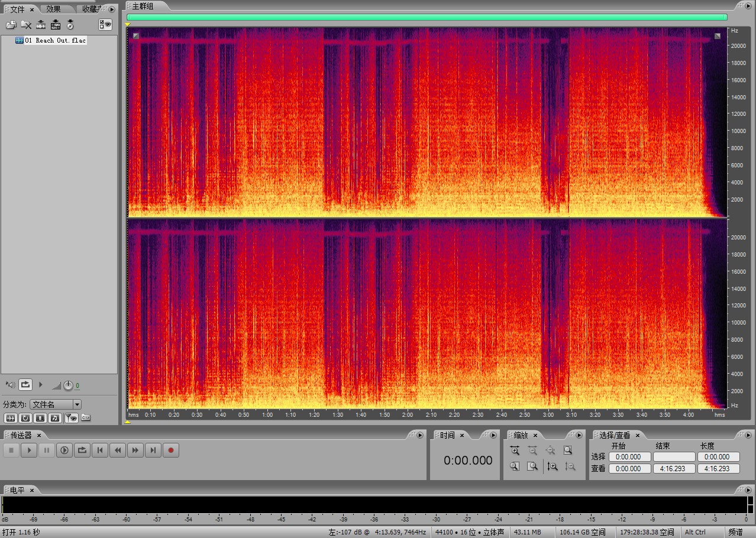Toggle show audio files filter button
This screenshot has width=756, height=538.
pos(10,418)
